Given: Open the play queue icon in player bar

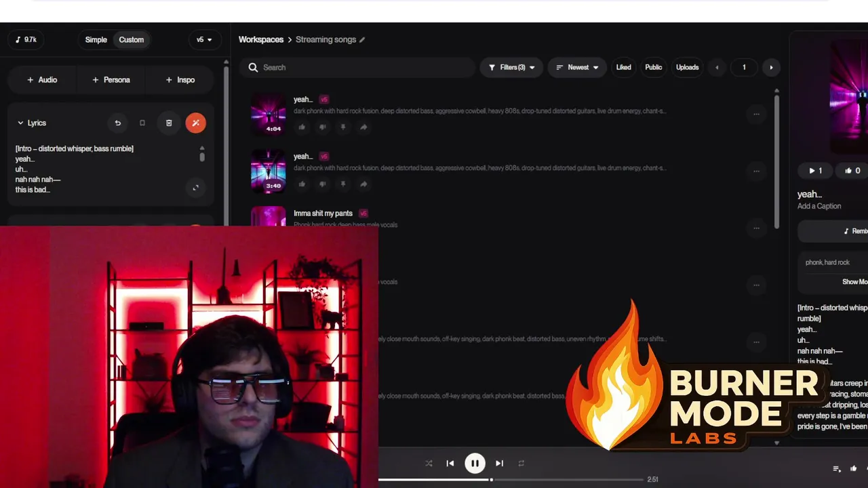Looking at the screenshot, I should [837, 468].
